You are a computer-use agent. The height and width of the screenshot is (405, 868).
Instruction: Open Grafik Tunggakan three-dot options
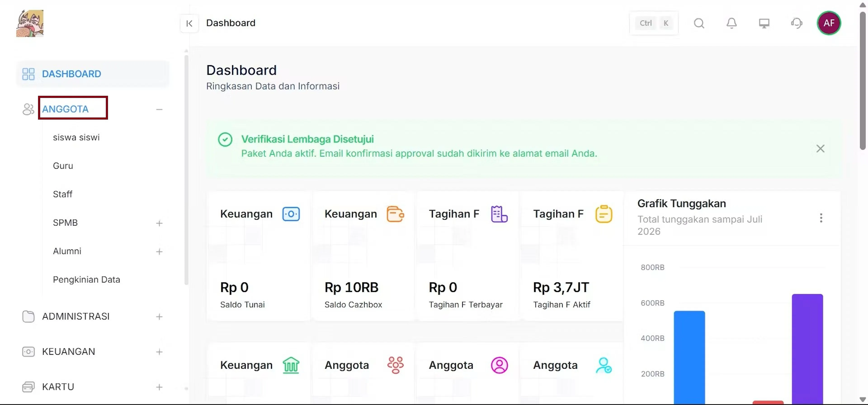point(821,218)
